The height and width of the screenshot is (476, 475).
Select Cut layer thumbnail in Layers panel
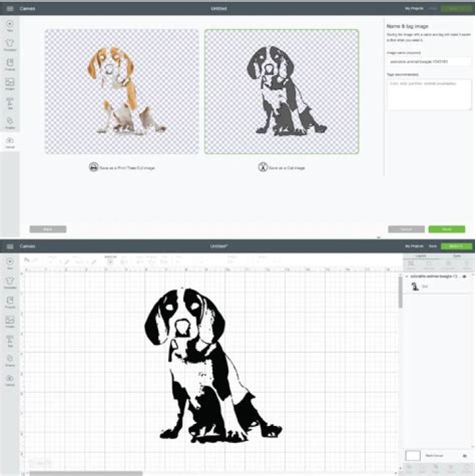click(x=414, y=286)
